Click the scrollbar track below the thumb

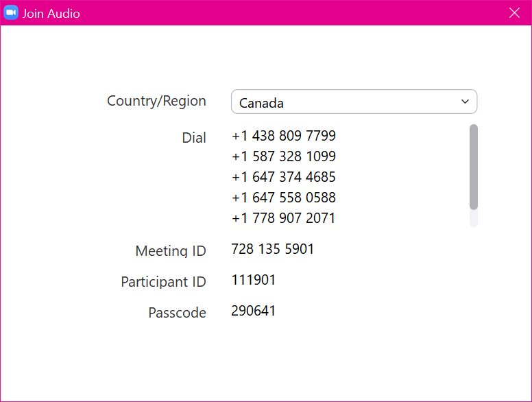(474, 218)
